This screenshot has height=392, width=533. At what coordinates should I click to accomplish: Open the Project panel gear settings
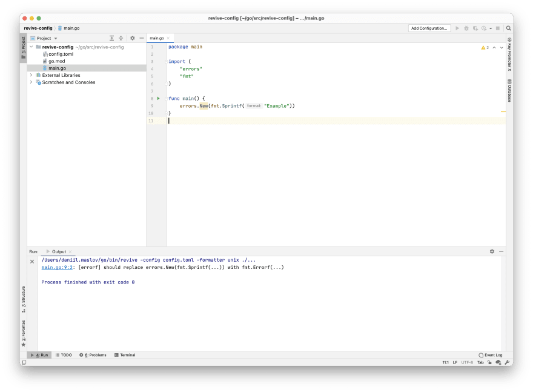(133, 38)
